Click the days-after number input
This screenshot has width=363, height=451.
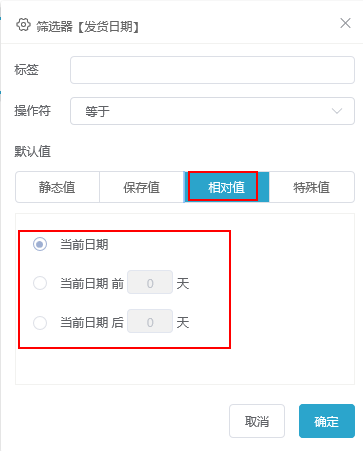tap(150, 321)
